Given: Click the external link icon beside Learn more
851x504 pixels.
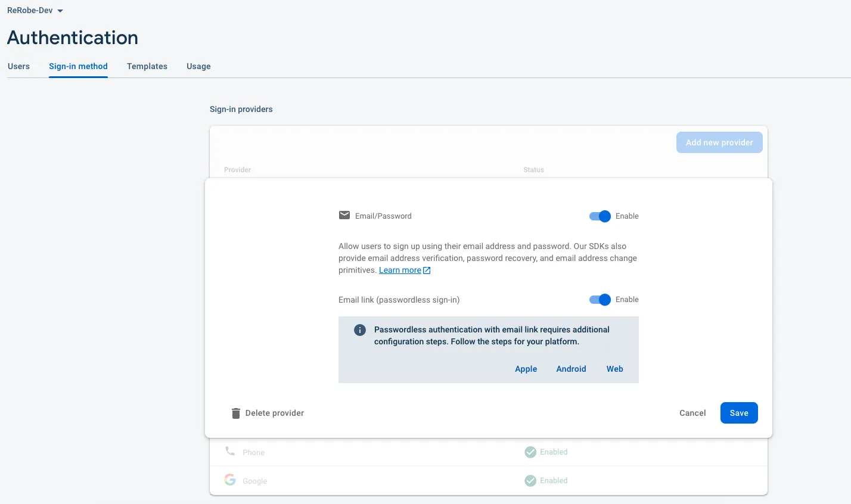Looking at the screenshot, I should pyautogui.click(x=427, y=270).
